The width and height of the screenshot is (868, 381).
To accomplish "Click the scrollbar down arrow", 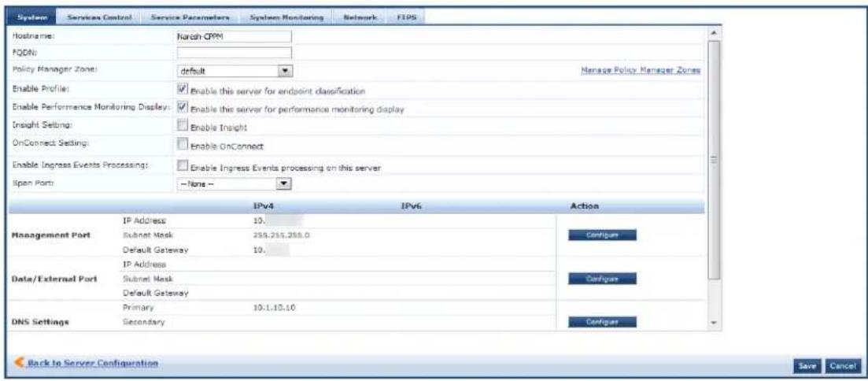I will (714, 322).
